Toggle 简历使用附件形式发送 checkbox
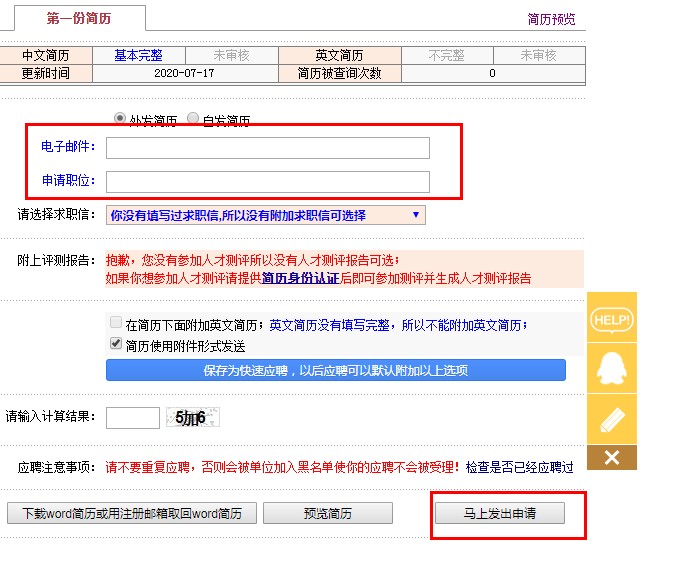Screen dimensions: 677x565 pyautogui.click(x=116, y=344)
